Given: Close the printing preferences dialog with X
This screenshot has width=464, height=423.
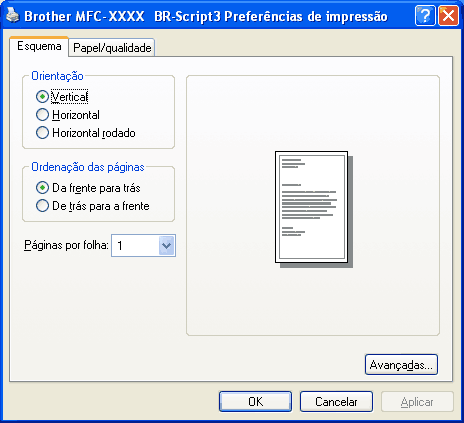Looking at the screenshot, I should coord(449,16).
